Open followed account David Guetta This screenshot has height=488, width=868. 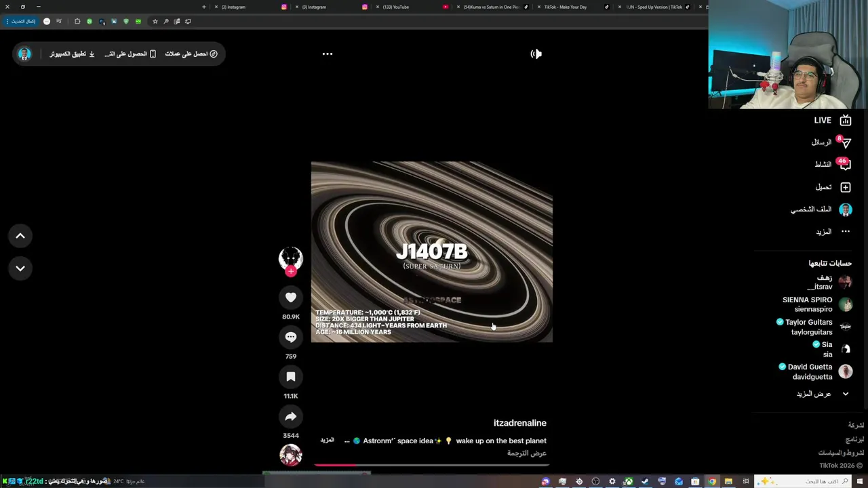click(x=815, y=371)
